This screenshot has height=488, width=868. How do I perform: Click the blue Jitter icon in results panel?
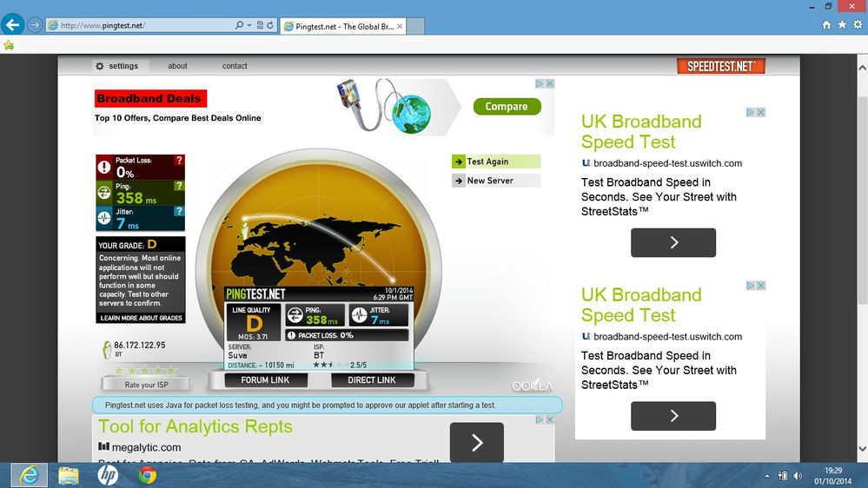[x=104, y=218]
